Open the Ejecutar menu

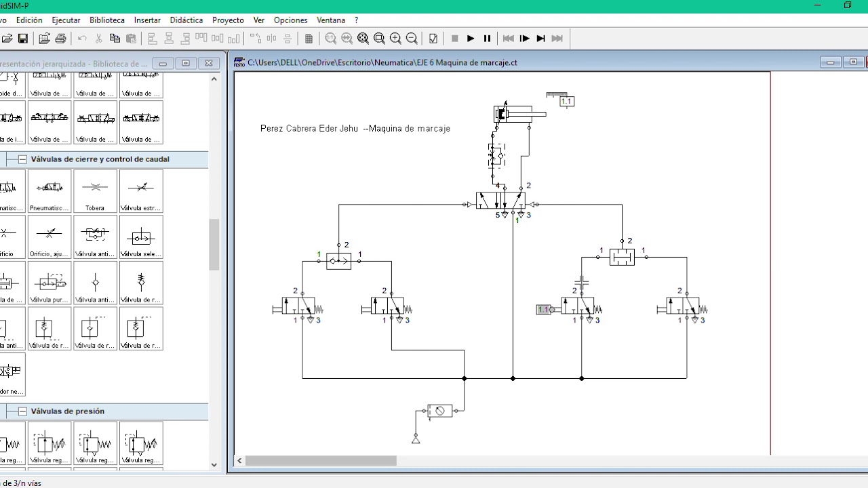pyautogui.click(x=66, y=20)
